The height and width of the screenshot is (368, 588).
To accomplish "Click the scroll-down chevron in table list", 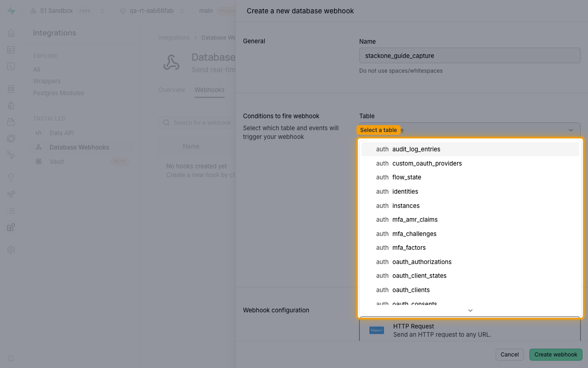I will point(470,310).
